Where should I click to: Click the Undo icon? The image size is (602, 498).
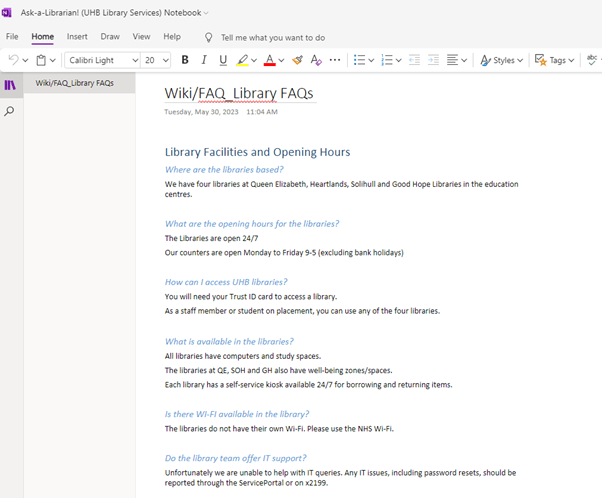[x=13, y=60]
